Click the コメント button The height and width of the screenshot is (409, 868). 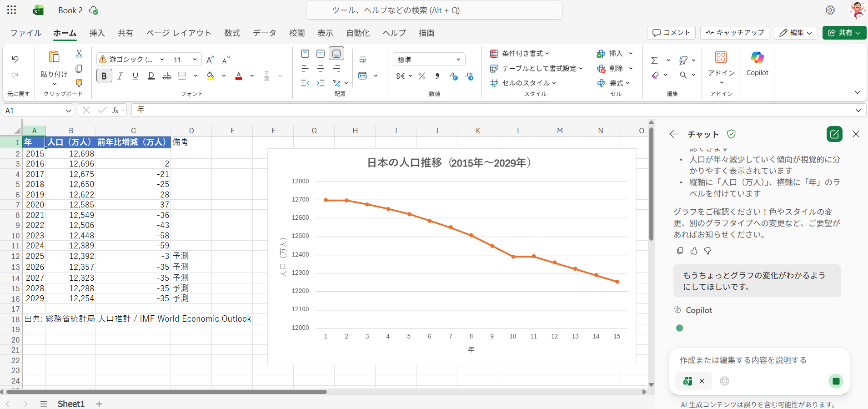pyautogui.click(x=671, y=33)
